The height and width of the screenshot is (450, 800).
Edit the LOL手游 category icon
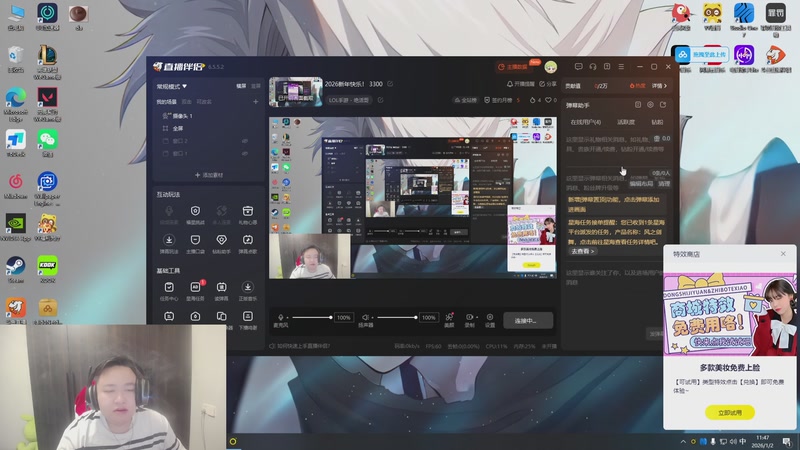tap(380, 100)
